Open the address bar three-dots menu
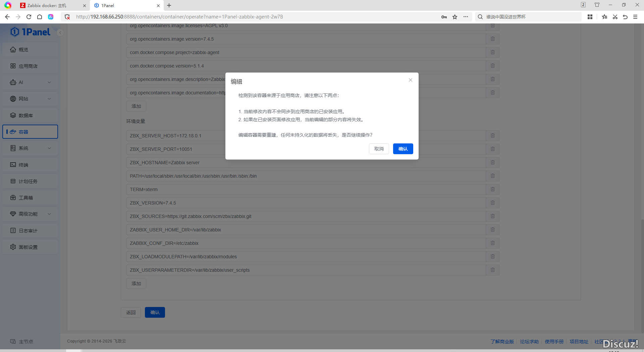 click(x=466, y=17)
